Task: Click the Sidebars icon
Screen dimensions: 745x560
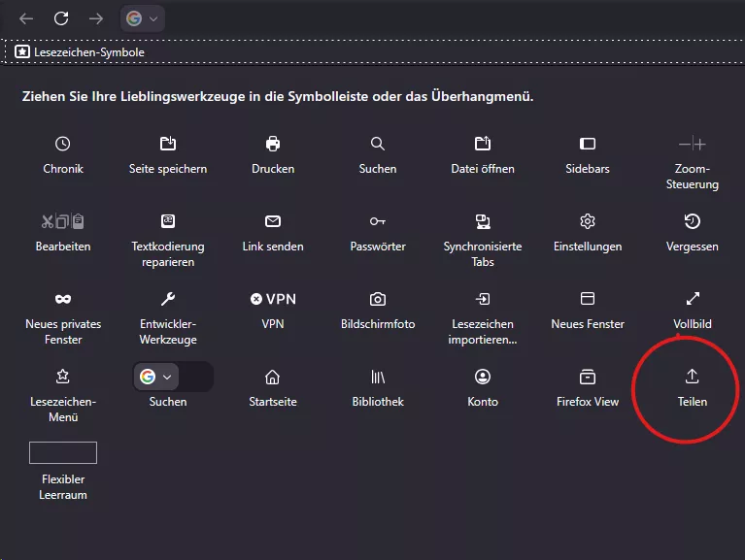Action: [588, 144]
